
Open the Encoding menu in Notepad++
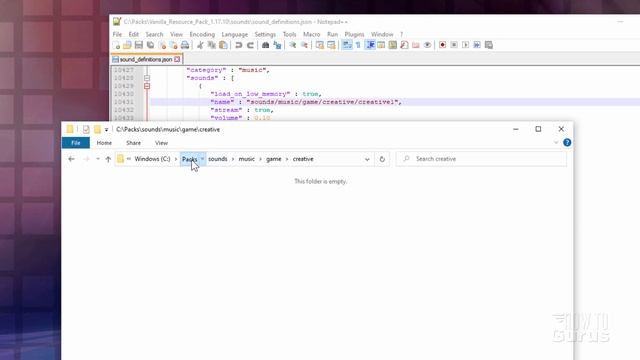point(202,34)
